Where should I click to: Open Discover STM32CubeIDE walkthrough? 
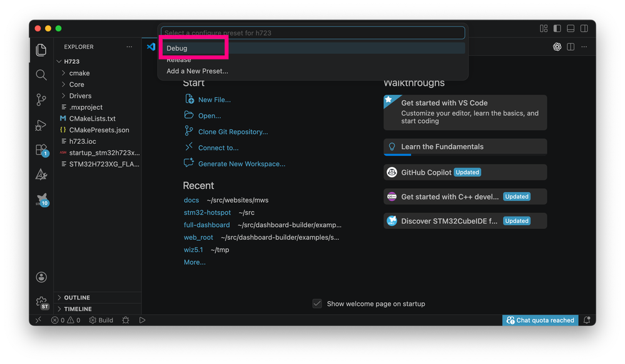tap(465, 221)
